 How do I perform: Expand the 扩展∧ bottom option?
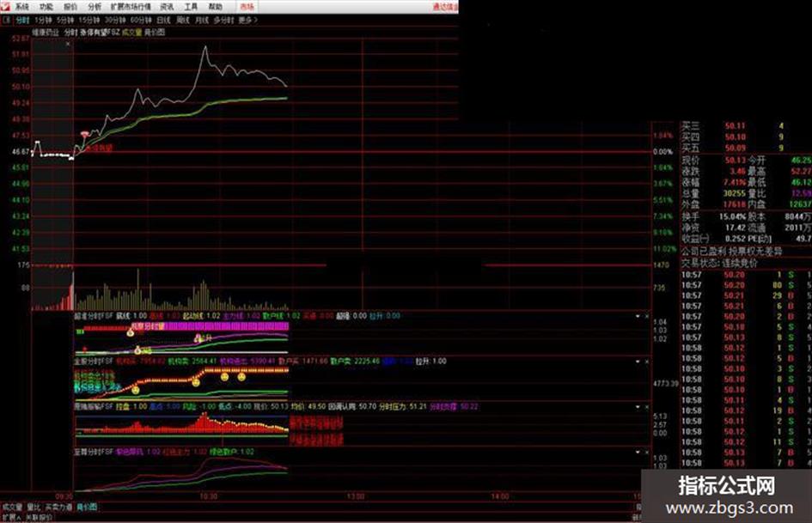[11, 517]
